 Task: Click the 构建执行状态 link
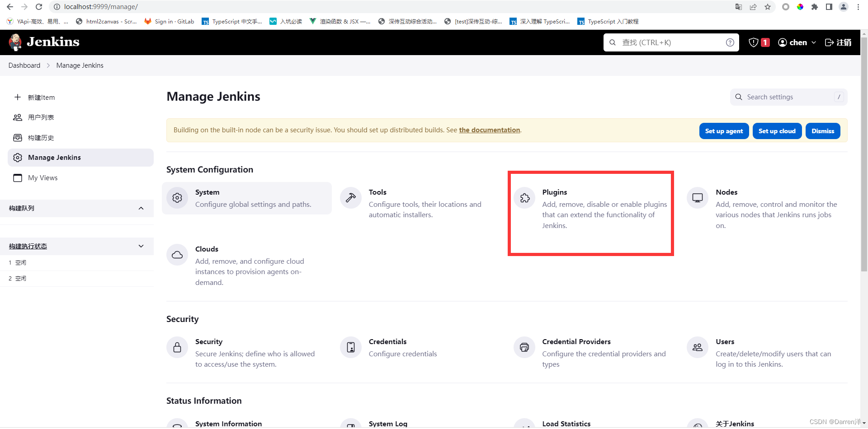pos(28,246)
